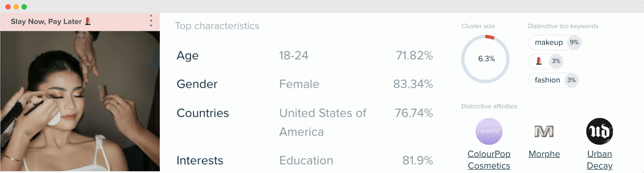
Task: Select the fashion 3% keyword chip
Action: [x=553, y=80]
